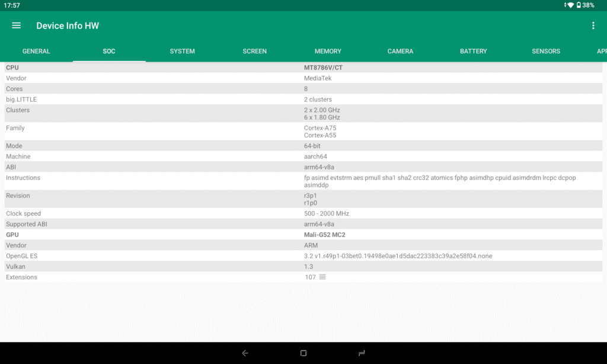Open the hamburger navigation menu
The image size is (607, 364).
coord(17,25)
